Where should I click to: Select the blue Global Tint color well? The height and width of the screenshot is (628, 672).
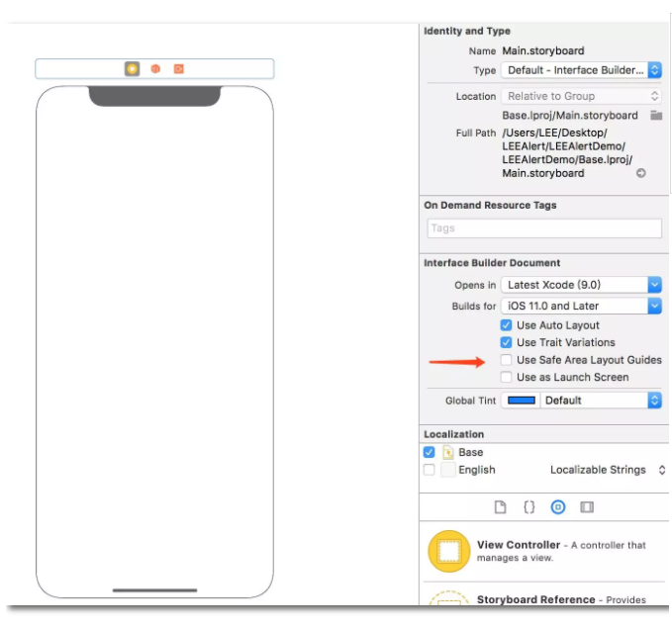coord(522,401)
